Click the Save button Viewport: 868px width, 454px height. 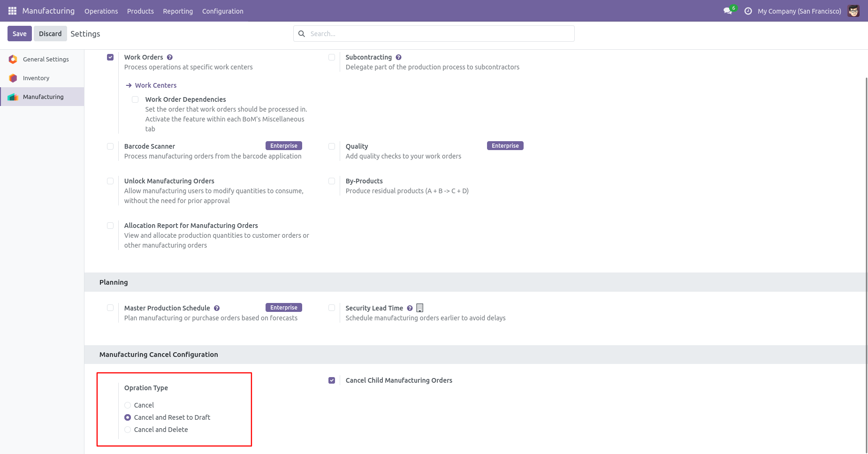click(20, 34)
